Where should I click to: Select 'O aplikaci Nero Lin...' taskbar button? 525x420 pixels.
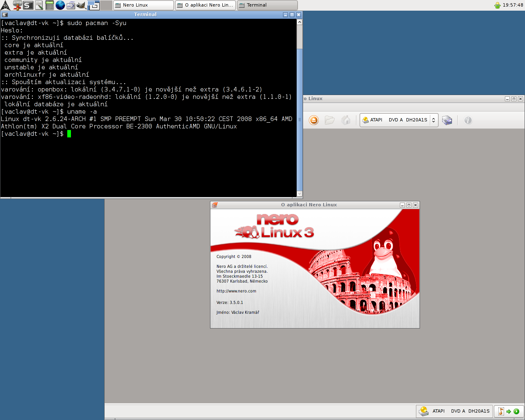[x=205, y=5]
